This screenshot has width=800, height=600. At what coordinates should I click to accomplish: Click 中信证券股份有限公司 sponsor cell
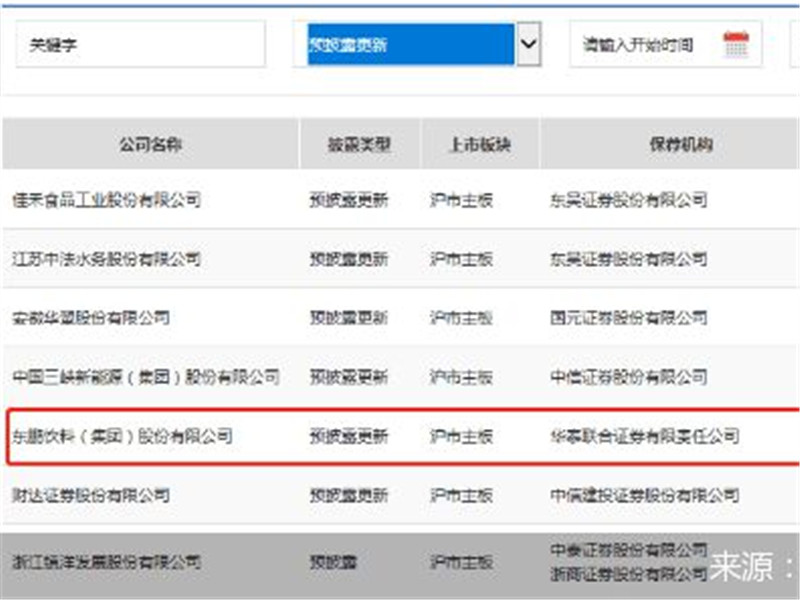pyautogui.click(x=629, y=377)
